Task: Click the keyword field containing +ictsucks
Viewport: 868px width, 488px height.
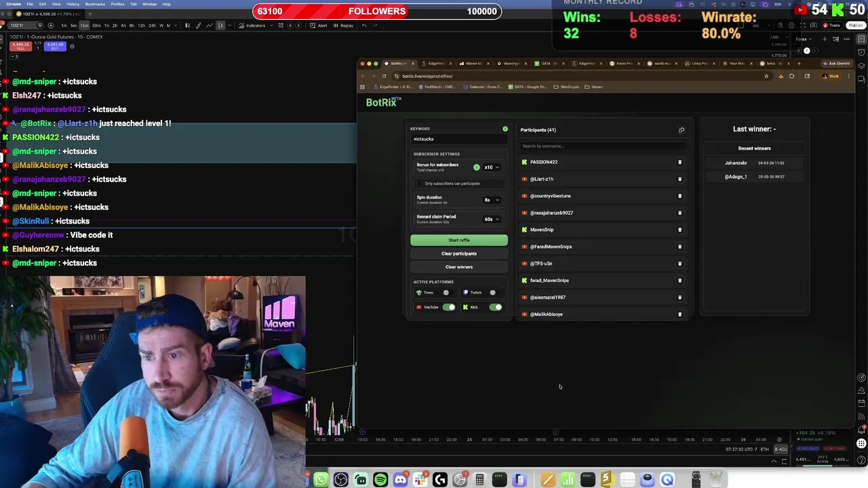Action: [459, 139]
